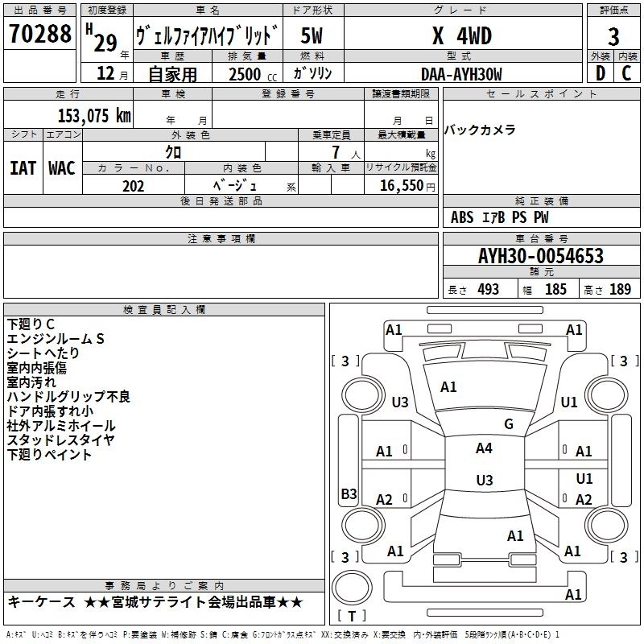Select note 社外アルミホイール
Screen dimensions: 644x644
point(61,426)
